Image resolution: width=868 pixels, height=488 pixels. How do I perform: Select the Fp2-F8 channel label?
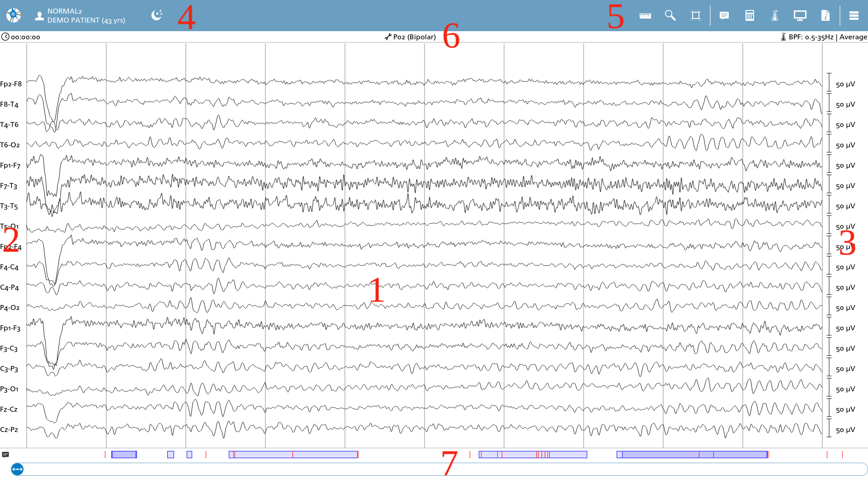pyautogui.click(x=11, y=84)
